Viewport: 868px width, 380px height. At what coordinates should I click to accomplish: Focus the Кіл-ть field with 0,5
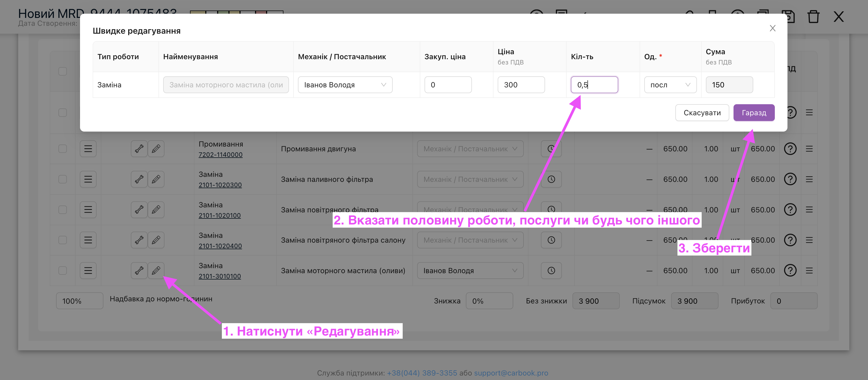(594, 84)
